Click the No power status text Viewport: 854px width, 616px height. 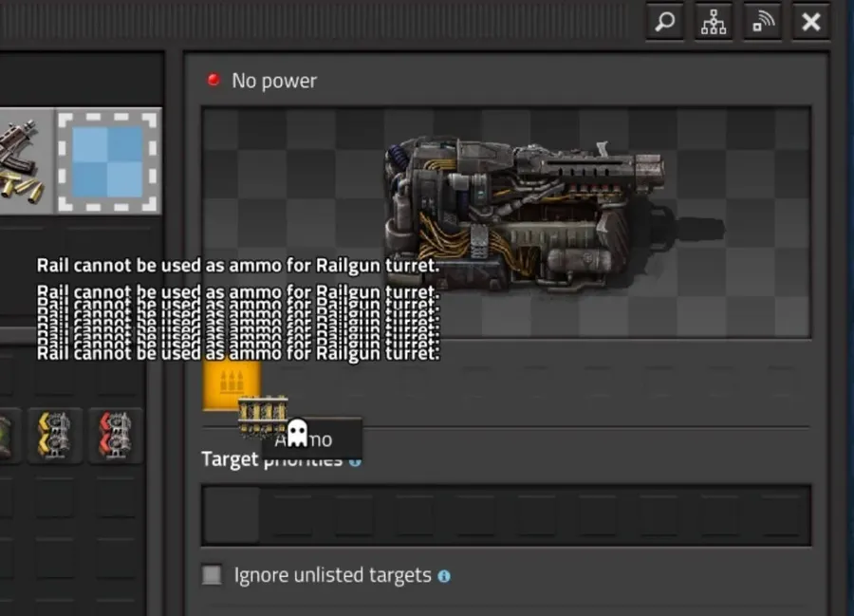(x=274, y=81)
